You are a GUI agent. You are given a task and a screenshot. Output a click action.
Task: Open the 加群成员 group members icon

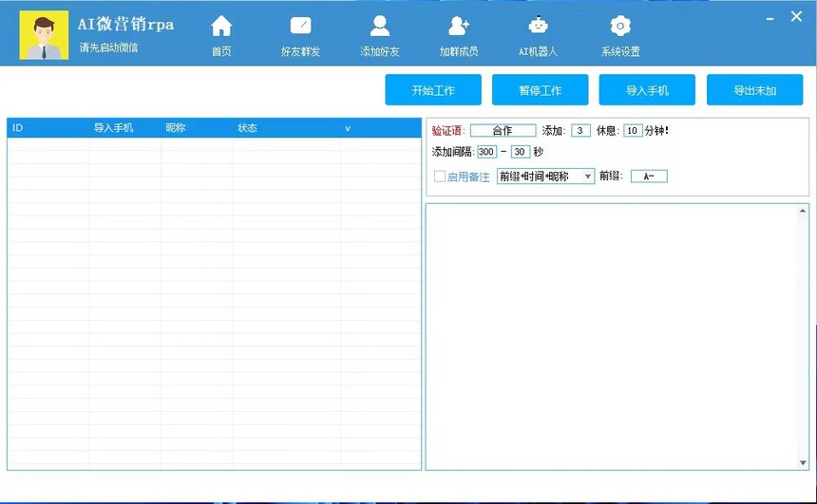point(459,27)
